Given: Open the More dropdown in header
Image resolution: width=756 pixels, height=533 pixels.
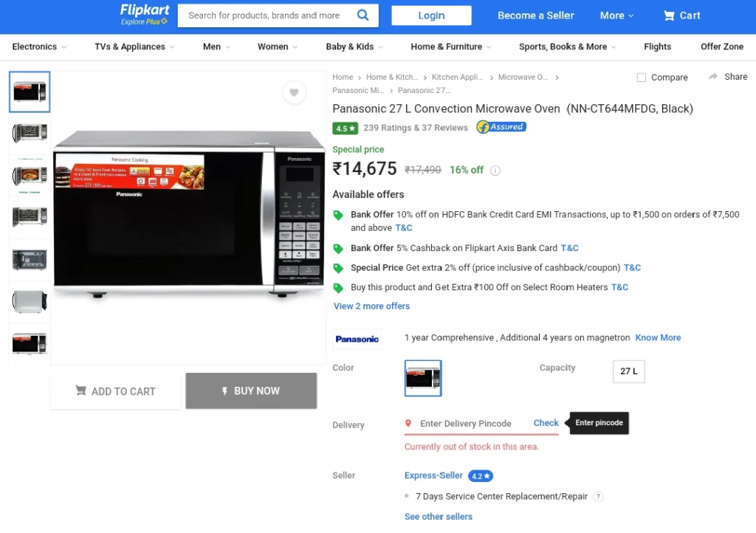Looking at the screenshot, I should [616, 16].
